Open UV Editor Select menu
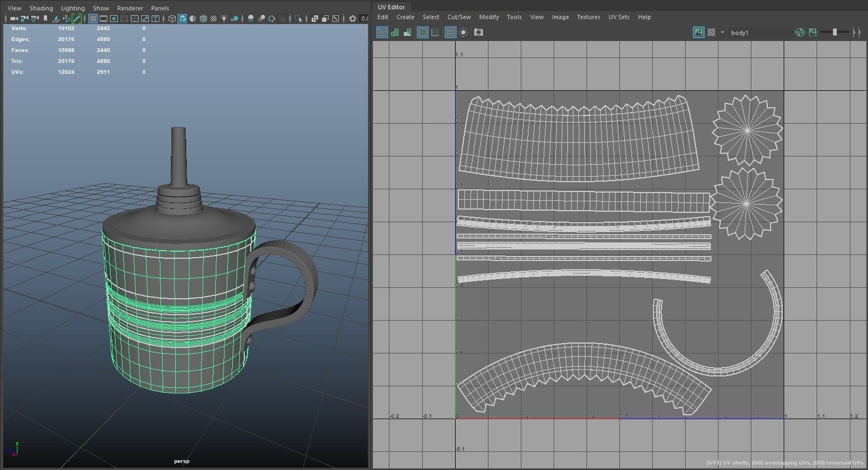This screenshot has height=470, width=868. tap(431, 17)
